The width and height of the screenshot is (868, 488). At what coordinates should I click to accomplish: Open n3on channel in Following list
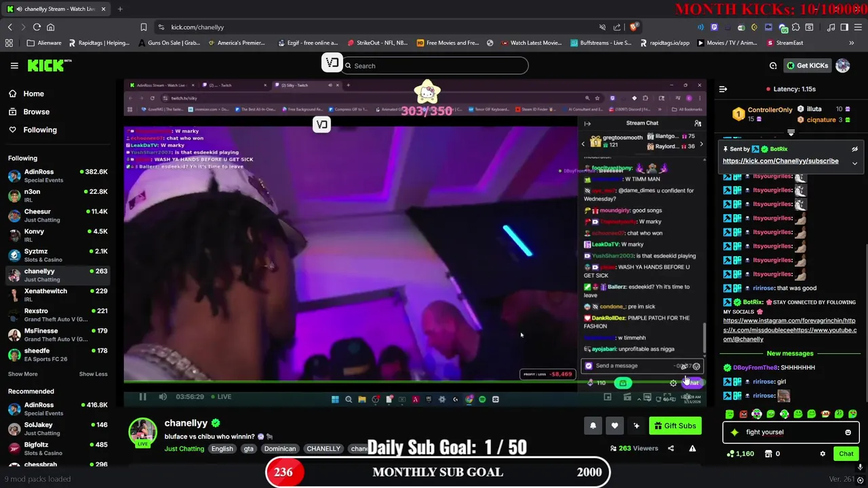58,195
